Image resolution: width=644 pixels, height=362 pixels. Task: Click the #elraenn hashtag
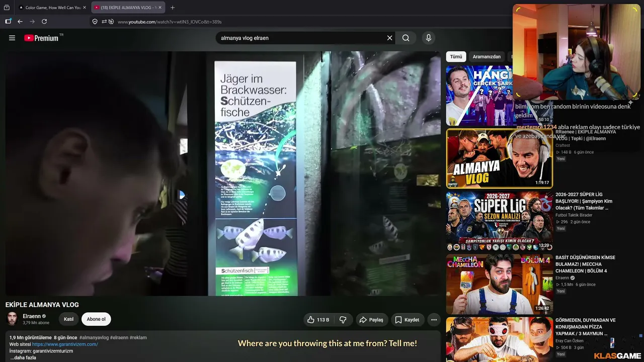tap(119, 338)
